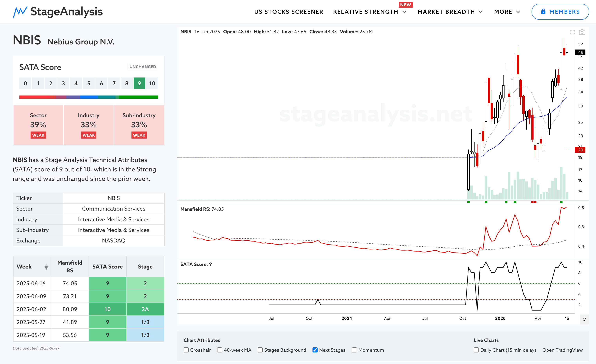Enable Daily Chart 15 min delay checkbox
This screenshot has width=596, height=364.
click(x=476, y=350)
